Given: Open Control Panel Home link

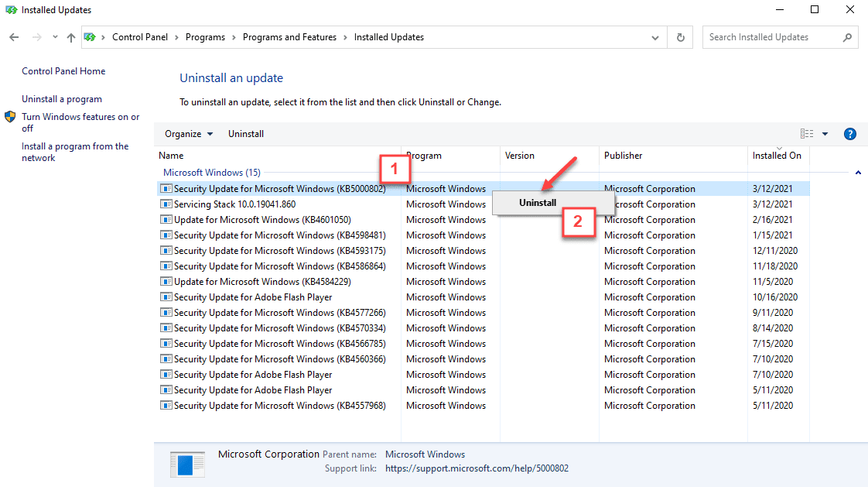Looking at the screenshot, I should [63, 71].
